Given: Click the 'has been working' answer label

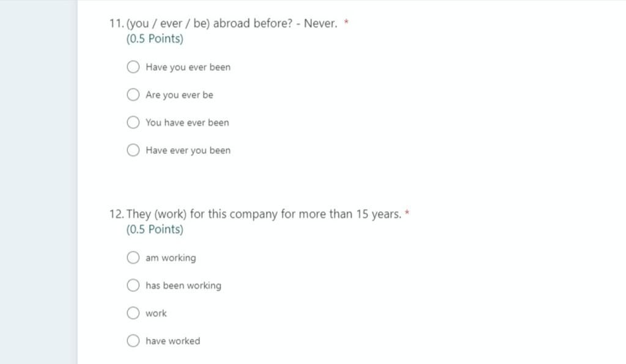Looking at the screenshot, I should point(183,285).
